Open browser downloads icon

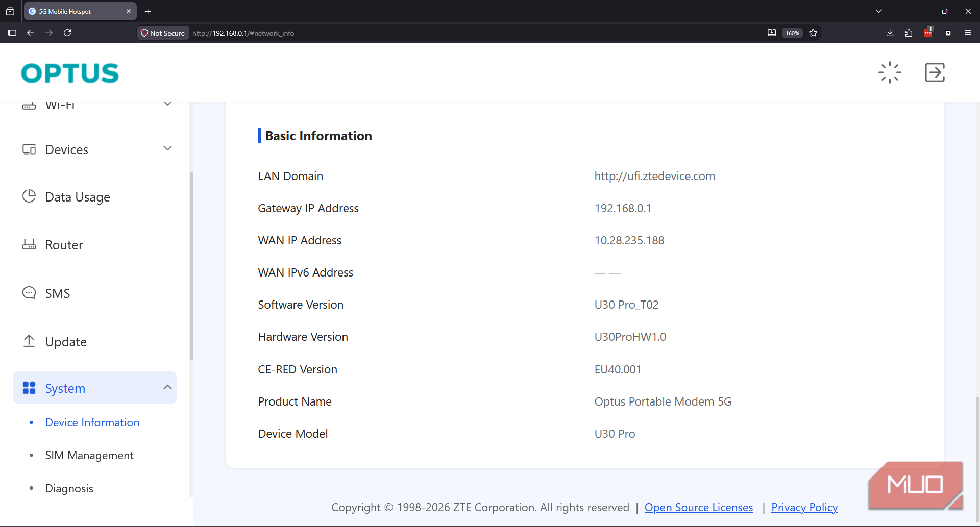point(890,33)
